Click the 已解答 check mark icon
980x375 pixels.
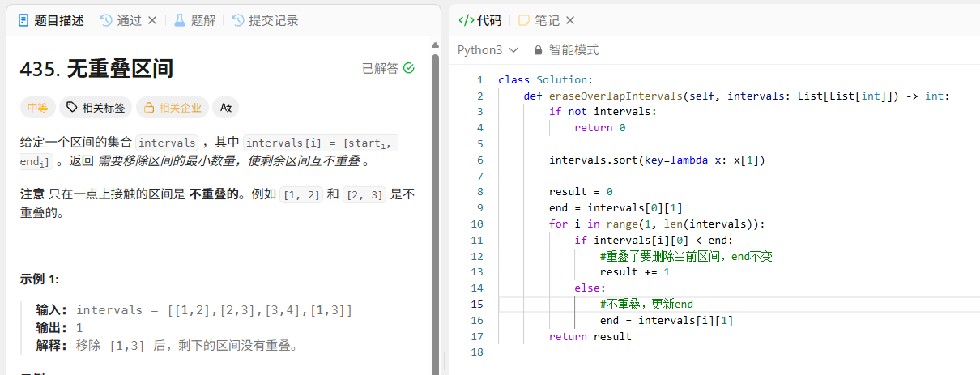tap(409, 68)
